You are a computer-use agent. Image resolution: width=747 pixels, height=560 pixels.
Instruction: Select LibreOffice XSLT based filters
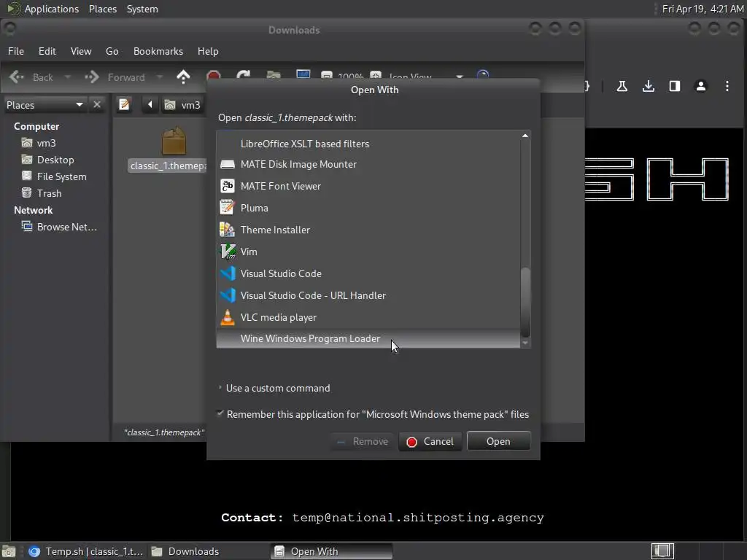(x=368, y=144)
